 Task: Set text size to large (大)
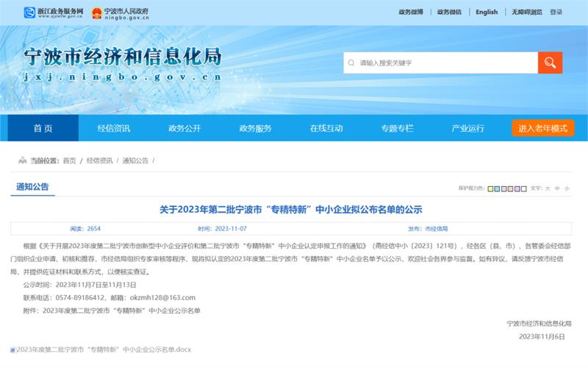[x=548, y=188]
